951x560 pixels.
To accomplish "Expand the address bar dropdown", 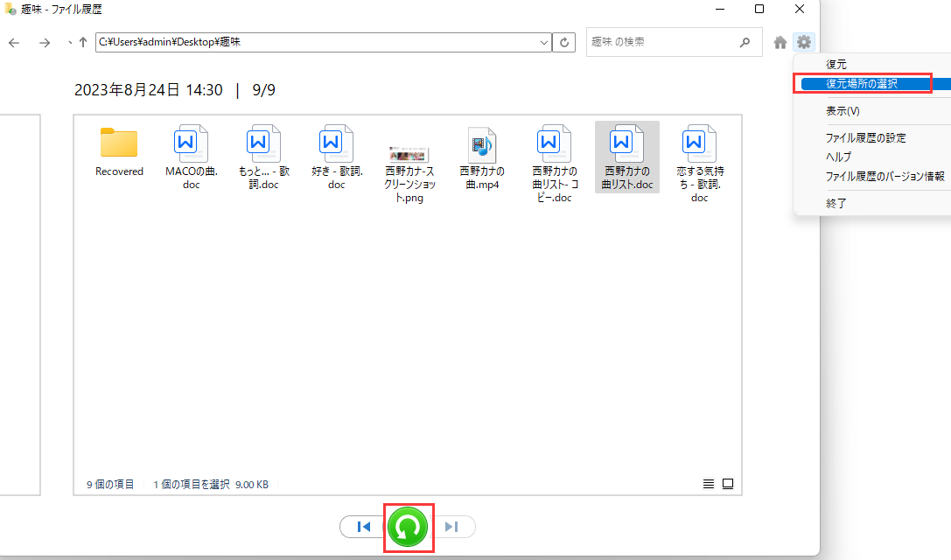I will pos(544,42).
